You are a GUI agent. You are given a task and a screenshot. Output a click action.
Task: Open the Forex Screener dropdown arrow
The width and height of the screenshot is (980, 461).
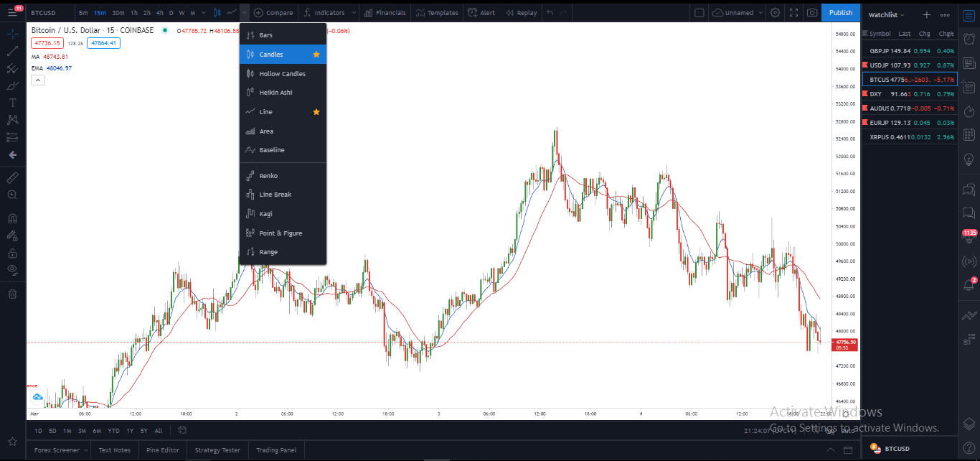point(85,450)
